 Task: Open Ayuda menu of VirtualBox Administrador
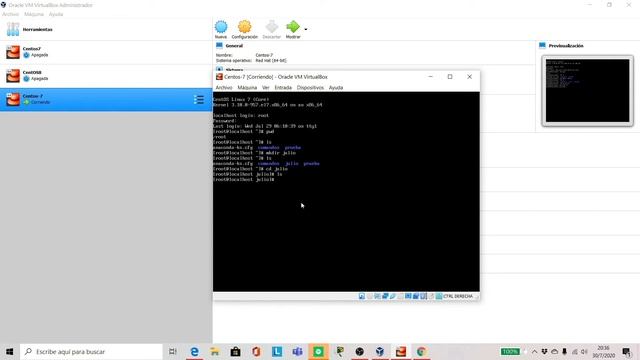tap(56, 14)
